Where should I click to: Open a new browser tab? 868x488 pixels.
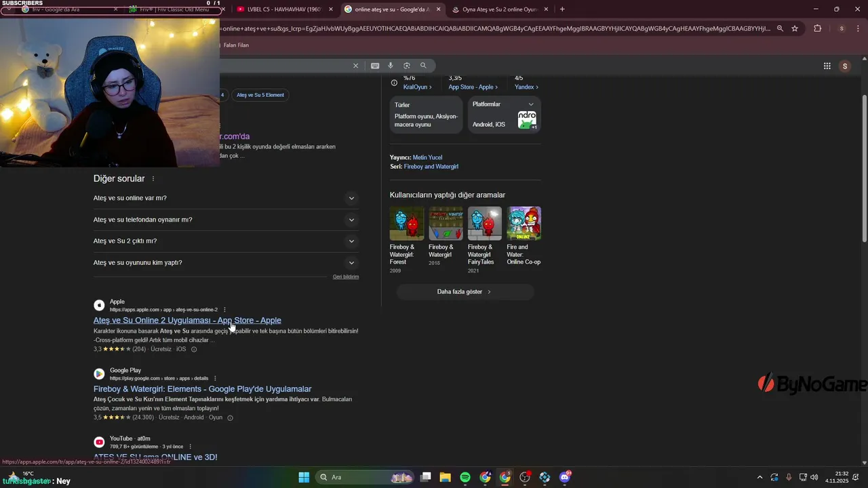point(562,9)
